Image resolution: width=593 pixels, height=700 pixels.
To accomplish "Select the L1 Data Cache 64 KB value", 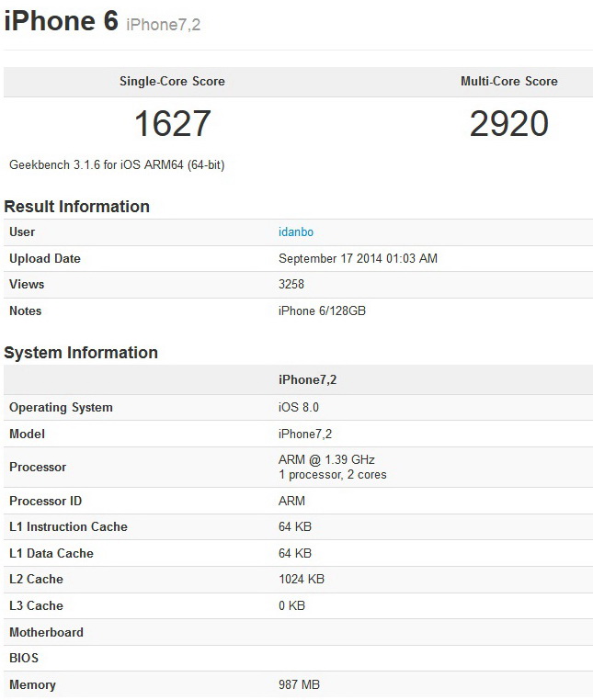I will (295, 554).
